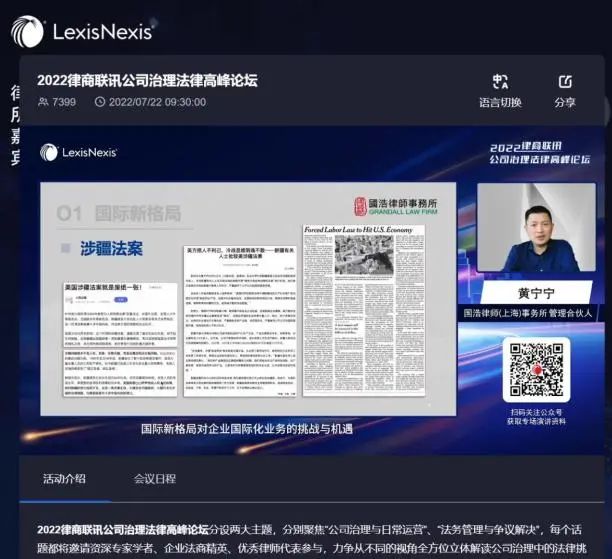
Task: Click the speaker name 黄宁宁
Action: (x=536, y=293)
